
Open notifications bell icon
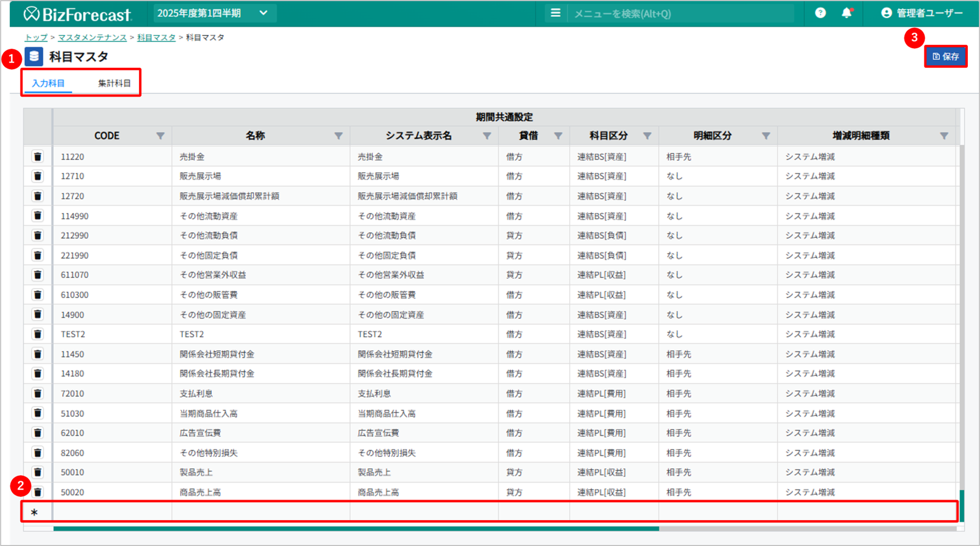point(846,13)
